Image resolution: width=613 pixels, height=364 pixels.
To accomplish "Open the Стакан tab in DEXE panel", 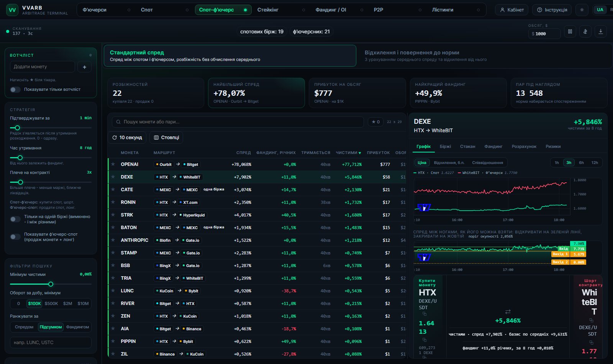I will point(467,146).
